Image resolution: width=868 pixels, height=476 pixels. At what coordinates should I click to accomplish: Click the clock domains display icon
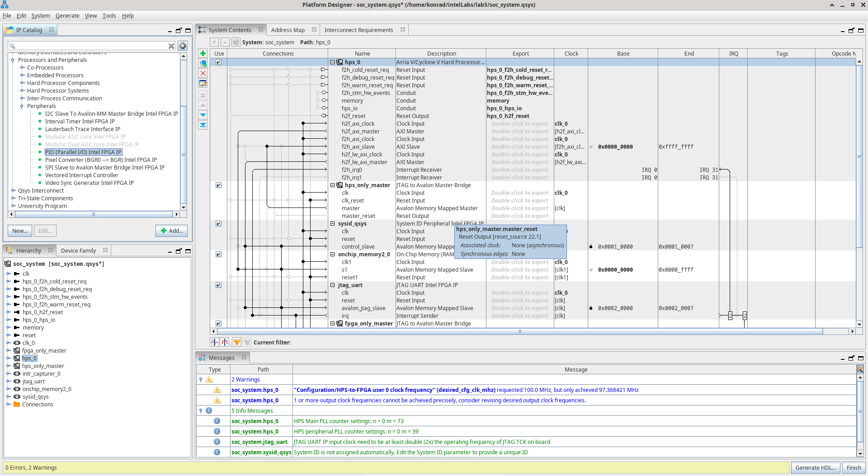(x=215, y=342)
